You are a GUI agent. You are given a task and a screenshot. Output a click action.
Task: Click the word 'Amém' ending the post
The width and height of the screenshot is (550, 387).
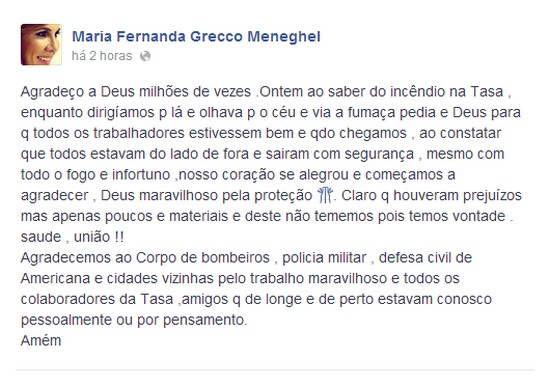[41, 340]
